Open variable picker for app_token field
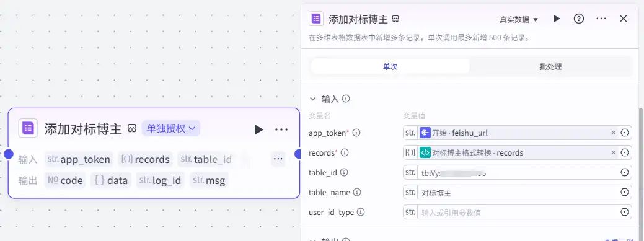Image resolution: width=644 pixels, height=241 pixels. (625, 133)
